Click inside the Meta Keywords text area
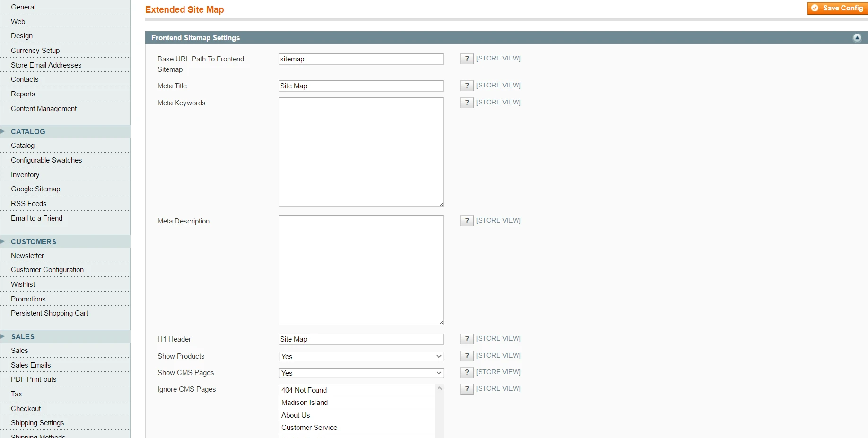Screen dimensions: 868x438 tap(360, 152)
